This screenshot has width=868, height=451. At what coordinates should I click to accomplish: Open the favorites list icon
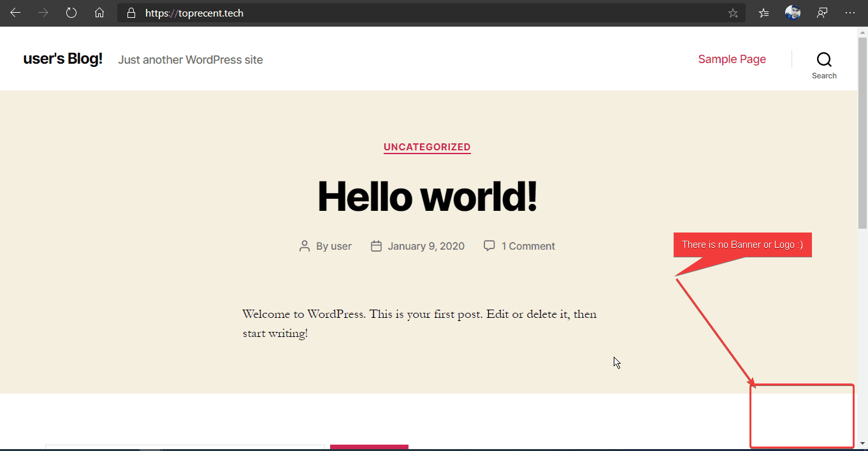pos(764,13)
